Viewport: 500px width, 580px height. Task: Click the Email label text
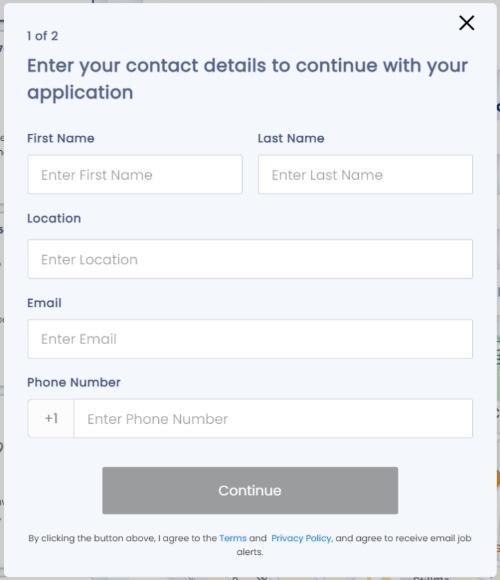click(x=44, y=303)
